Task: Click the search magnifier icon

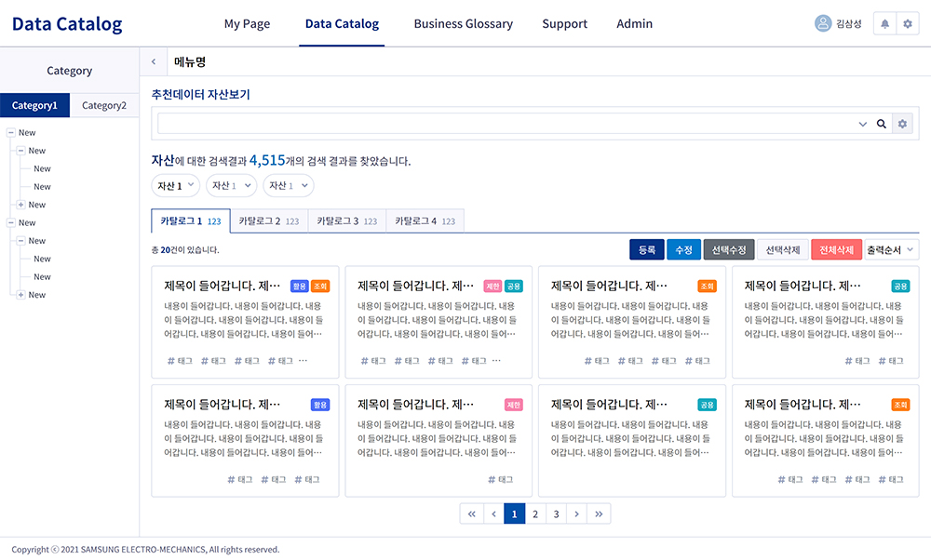Action: [881, 124]
